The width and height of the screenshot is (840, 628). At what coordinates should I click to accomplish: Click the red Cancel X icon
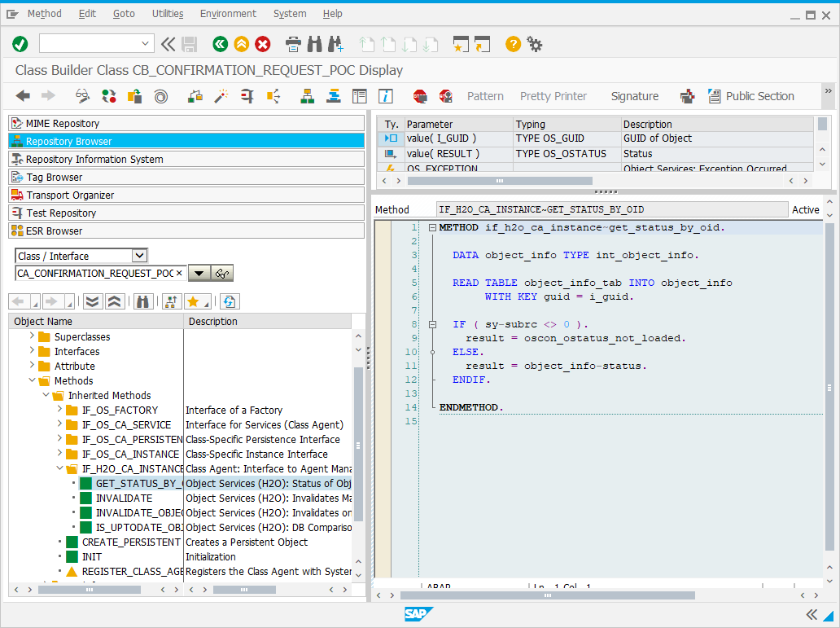pos(262,44)
